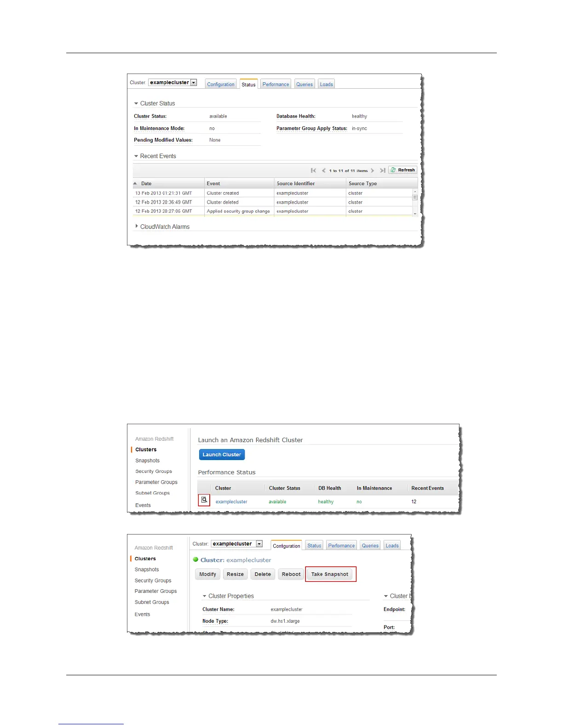Open Parameter Groups in sidebar beside Cluster Properties
563x728 pixels.
pos(155,591)
